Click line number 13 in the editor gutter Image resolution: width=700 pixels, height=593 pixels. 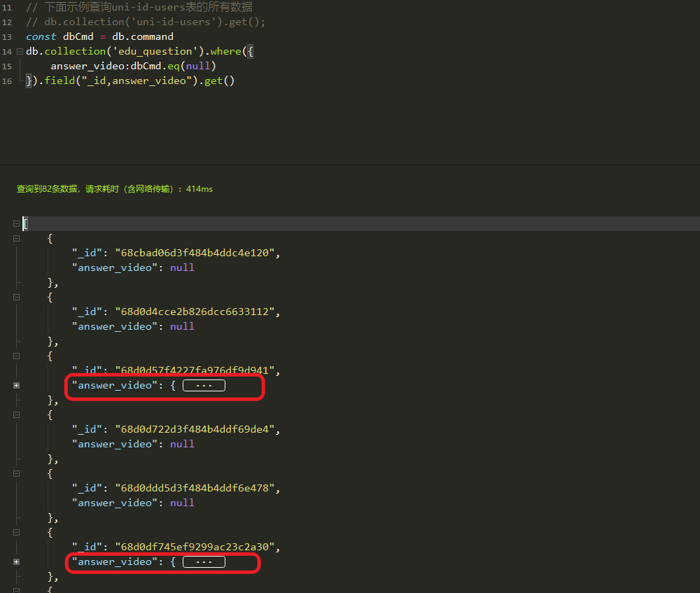pos(7,37)
